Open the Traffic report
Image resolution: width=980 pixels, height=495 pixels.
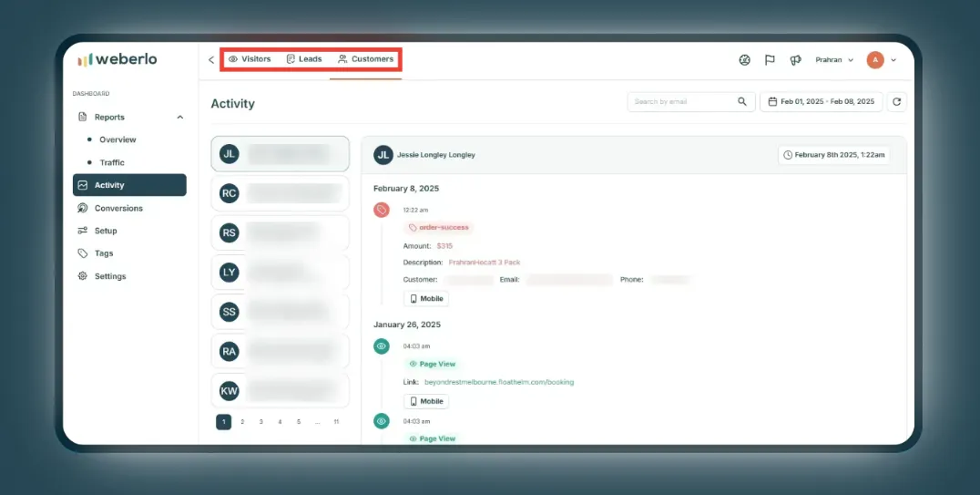tap(112, 162)
